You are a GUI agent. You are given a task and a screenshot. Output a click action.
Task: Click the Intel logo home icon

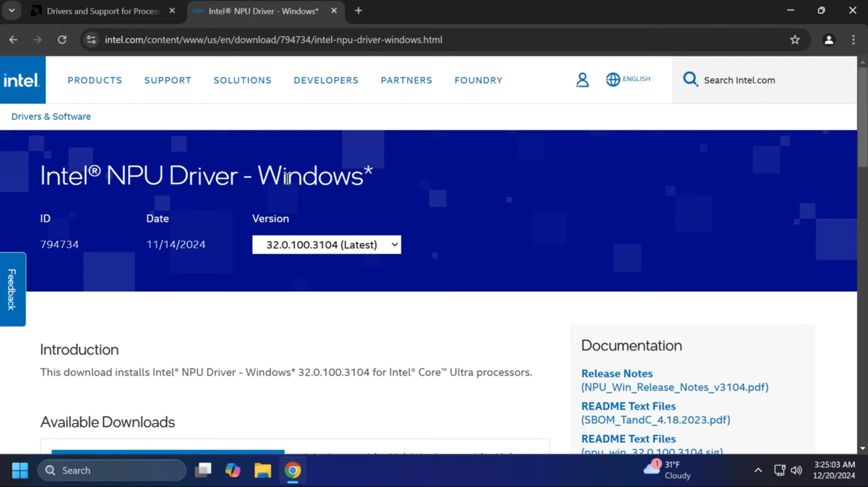click(x=23, y=80)
